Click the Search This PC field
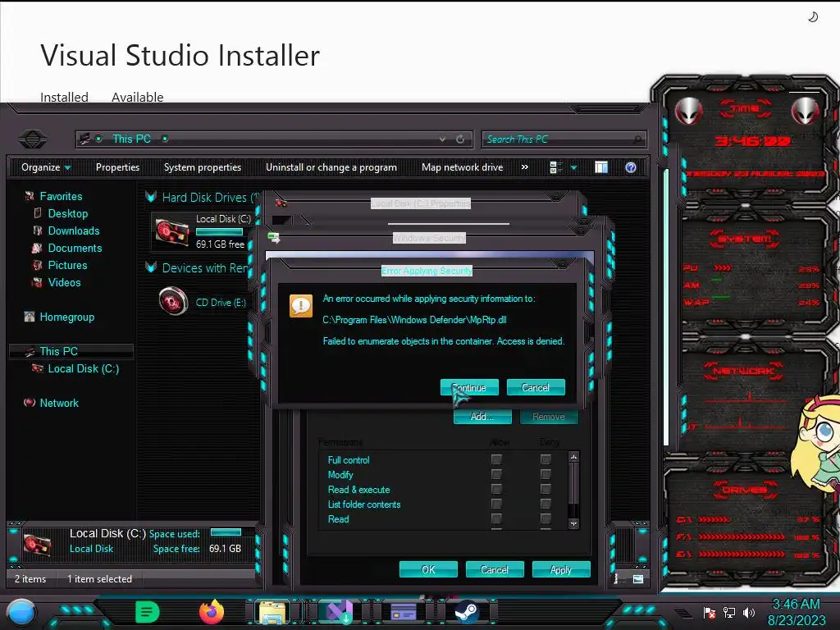 [564, 139]
